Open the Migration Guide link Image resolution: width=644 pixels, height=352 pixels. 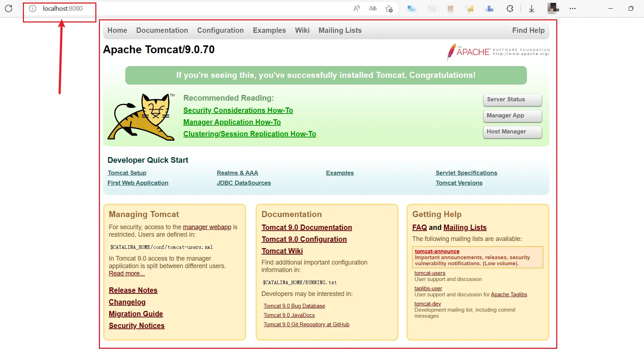coord(136,314)
